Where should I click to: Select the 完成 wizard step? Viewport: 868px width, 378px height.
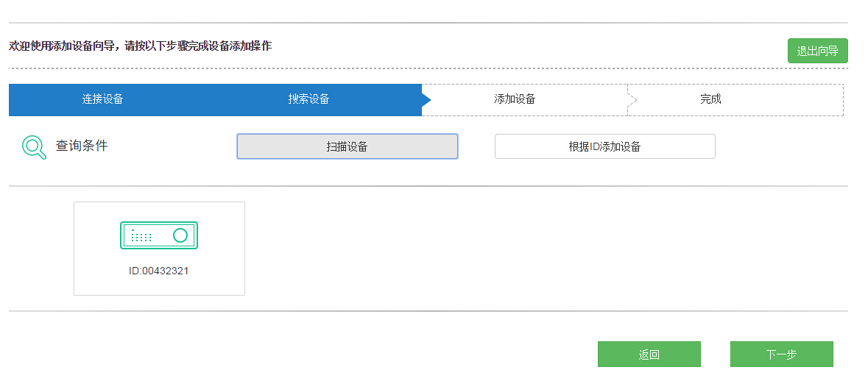[710, 99]
